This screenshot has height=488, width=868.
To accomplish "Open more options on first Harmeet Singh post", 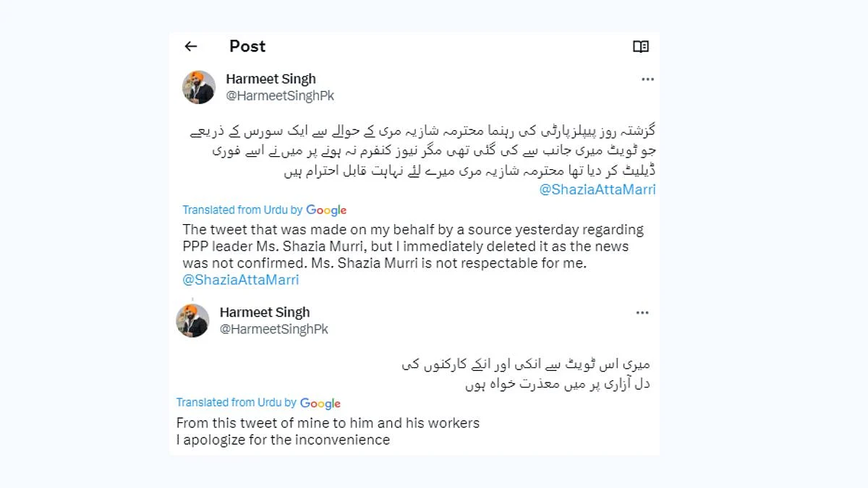I will 647,80.
